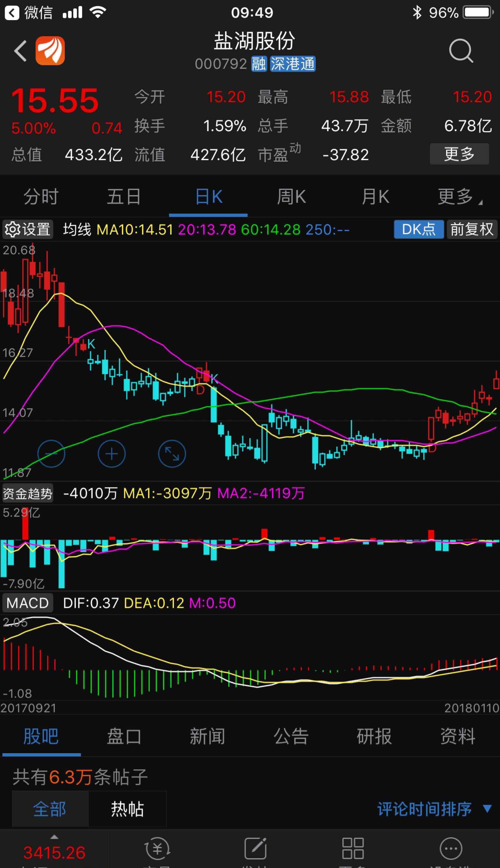Tap the compose post pencil icon
Image resolution: width=500 pixels, height=868 pixels.
pyautogui.click(x=256, y=848)
